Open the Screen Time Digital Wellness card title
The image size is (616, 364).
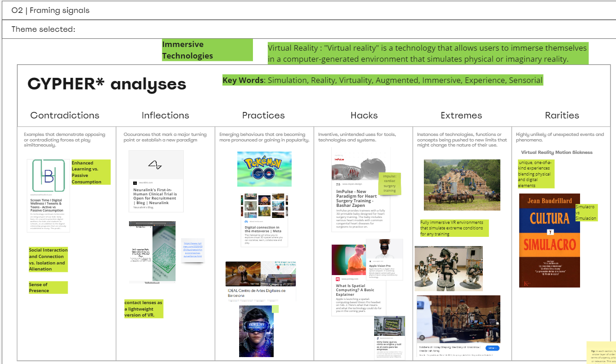pyautogui.click(x=47, y=206)
